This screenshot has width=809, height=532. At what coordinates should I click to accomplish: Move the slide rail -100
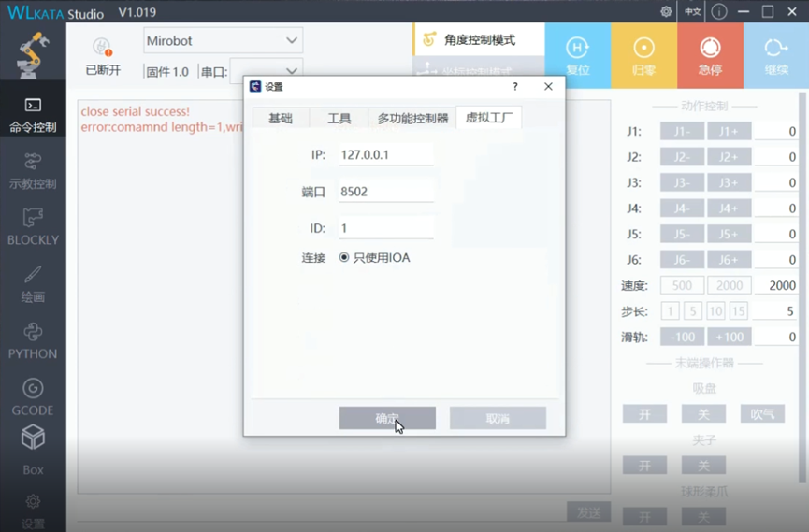tap(682, 337)
